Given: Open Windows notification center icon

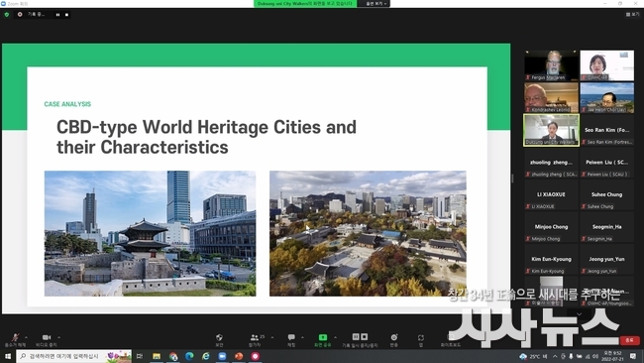Looking at the screenshot, I should [633, 356].
